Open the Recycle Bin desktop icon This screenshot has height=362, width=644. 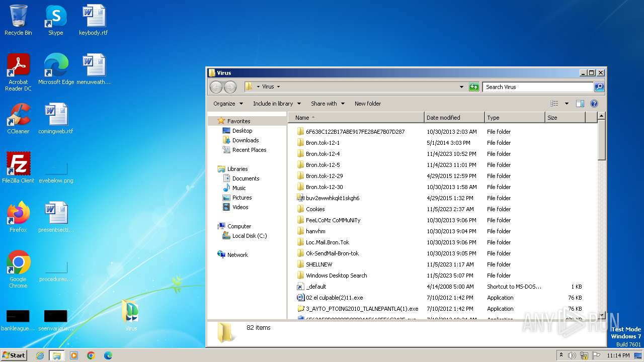coord(18,20)
